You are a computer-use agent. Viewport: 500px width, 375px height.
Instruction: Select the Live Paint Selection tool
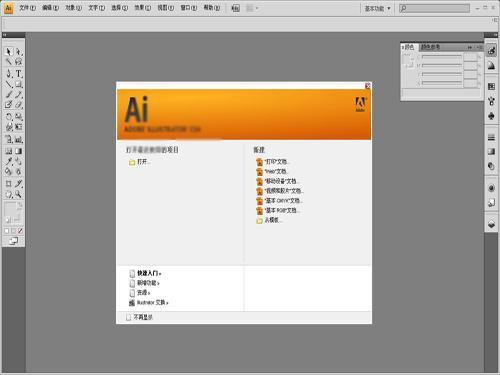point(18,171)
